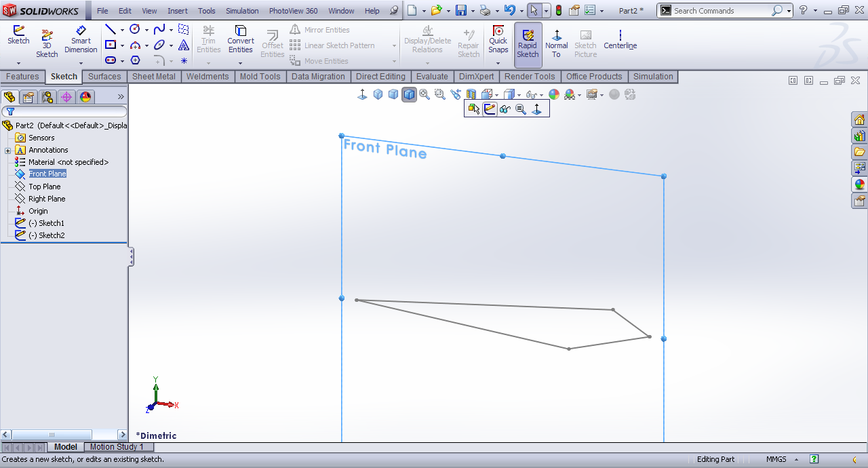Click Zoom to Fit in view toolbar

[425, 94]
